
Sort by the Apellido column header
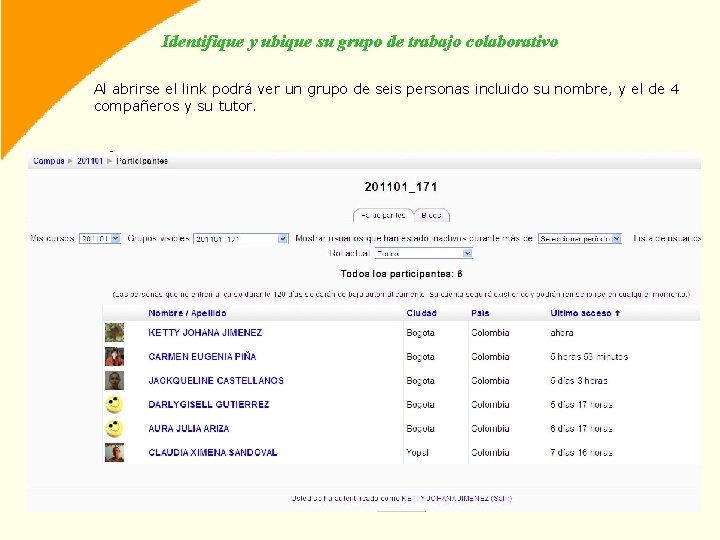click(208, 313)
